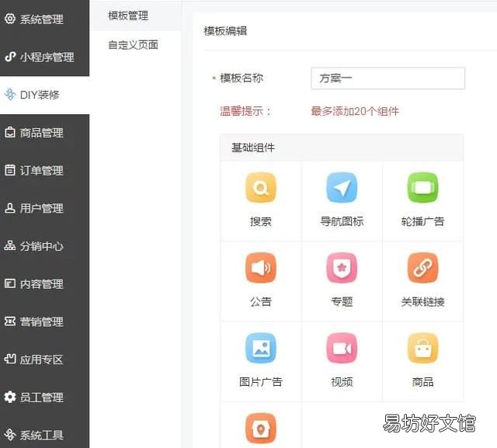Click the 用户管理 person icon

click(10, 208)
